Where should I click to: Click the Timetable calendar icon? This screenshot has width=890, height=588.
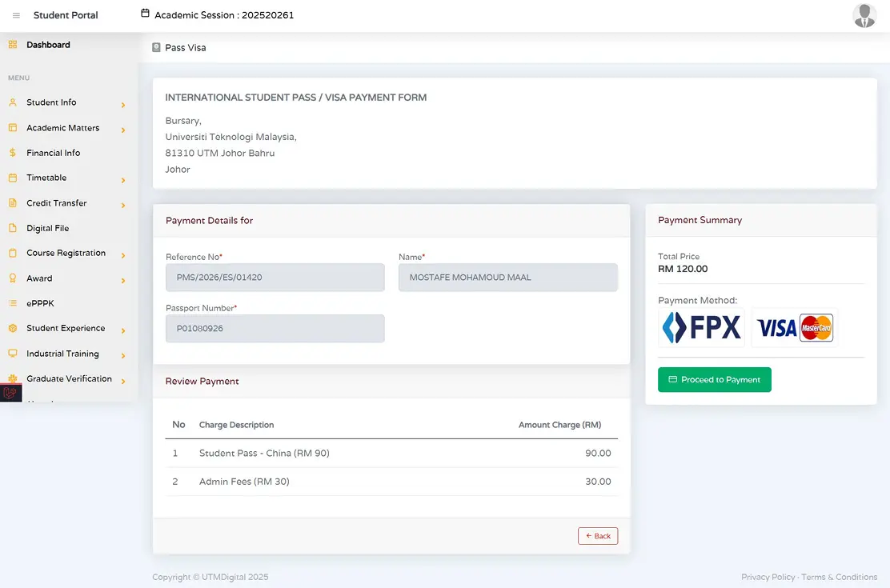point(13,178)
